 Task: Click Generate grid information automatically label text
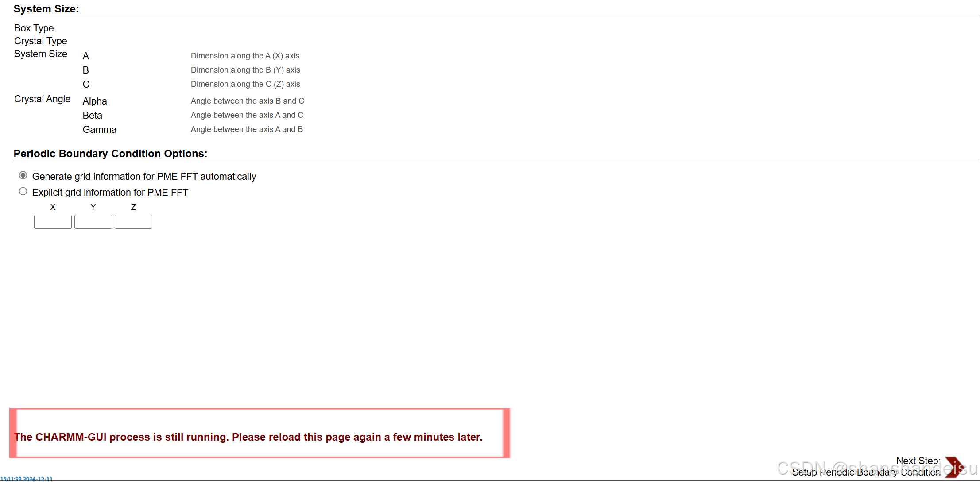[x=144, y=177]
